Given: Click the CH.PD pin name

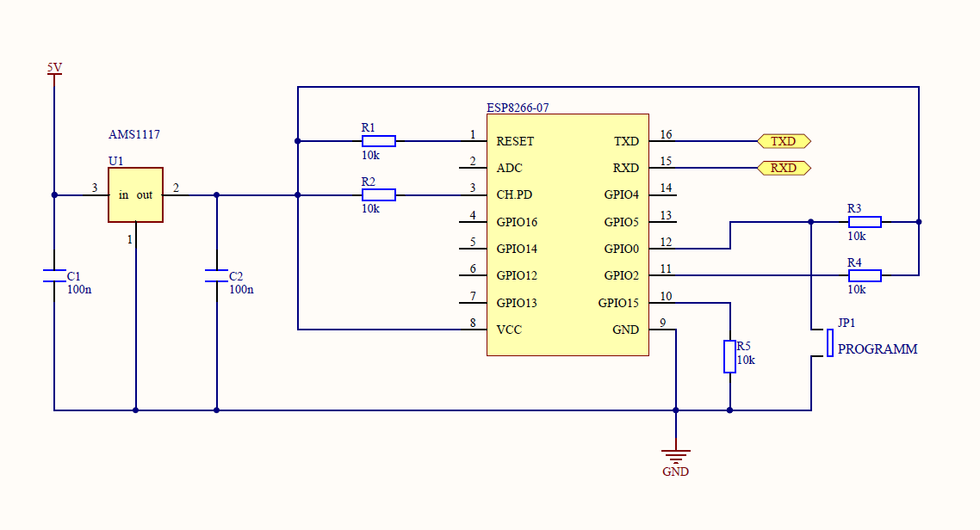Looking at the screenshot, I should click(x=514, y=194).
